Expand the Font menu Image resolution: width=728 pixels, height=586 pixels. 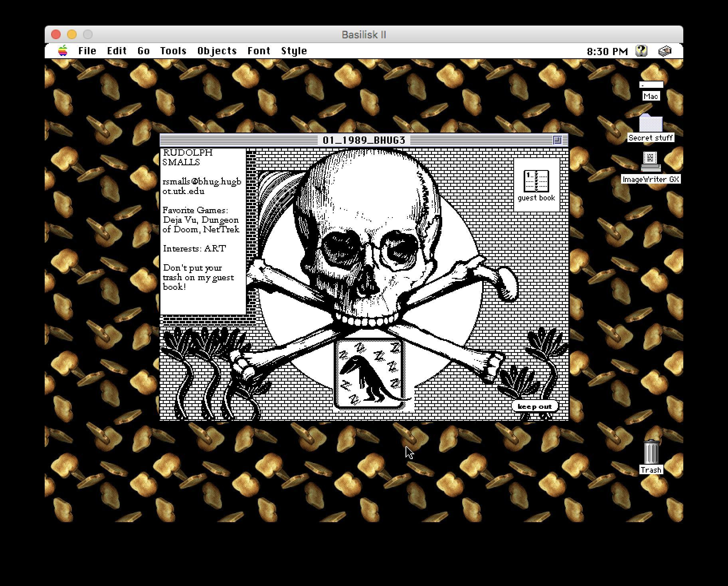[x=259, y=51]
